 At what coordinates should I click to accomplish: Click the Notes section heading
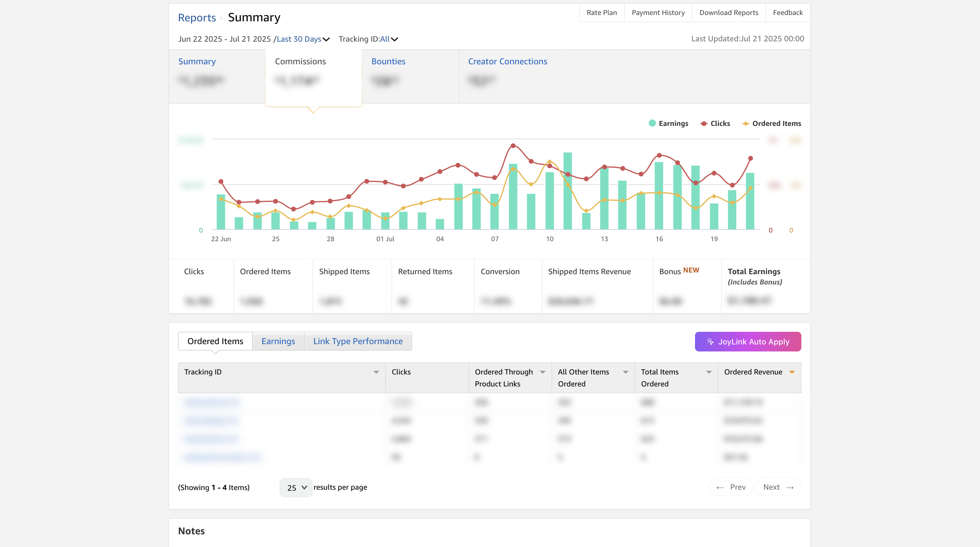[191, 531]
